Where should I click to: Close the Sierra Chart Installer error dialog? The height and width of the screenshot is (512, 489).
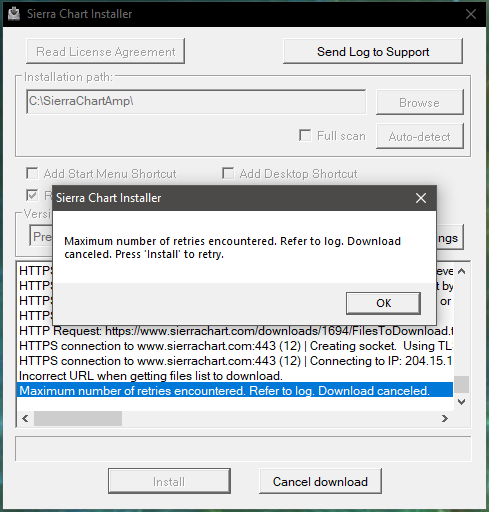[x=421, y=198]
